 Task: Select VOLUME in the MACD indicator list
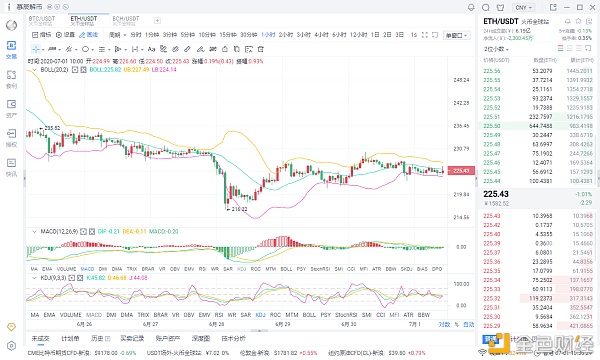(66, 269)
